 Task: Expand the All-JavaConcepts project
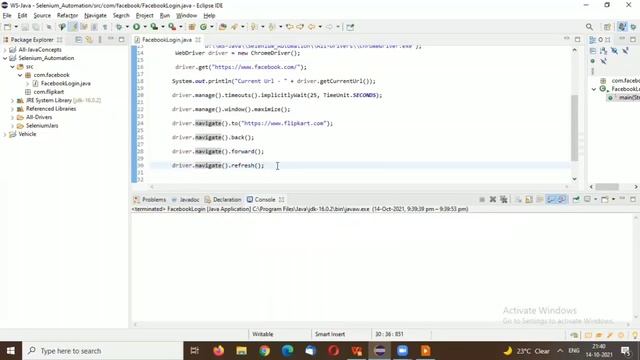5,50
